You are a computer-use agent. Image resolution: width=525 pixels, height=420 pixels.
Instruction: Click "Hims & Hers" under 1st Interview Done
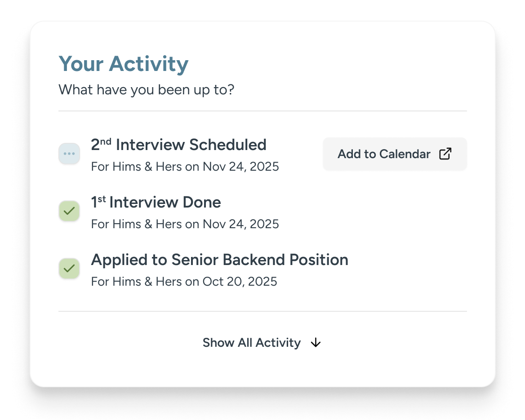point(147,224)
